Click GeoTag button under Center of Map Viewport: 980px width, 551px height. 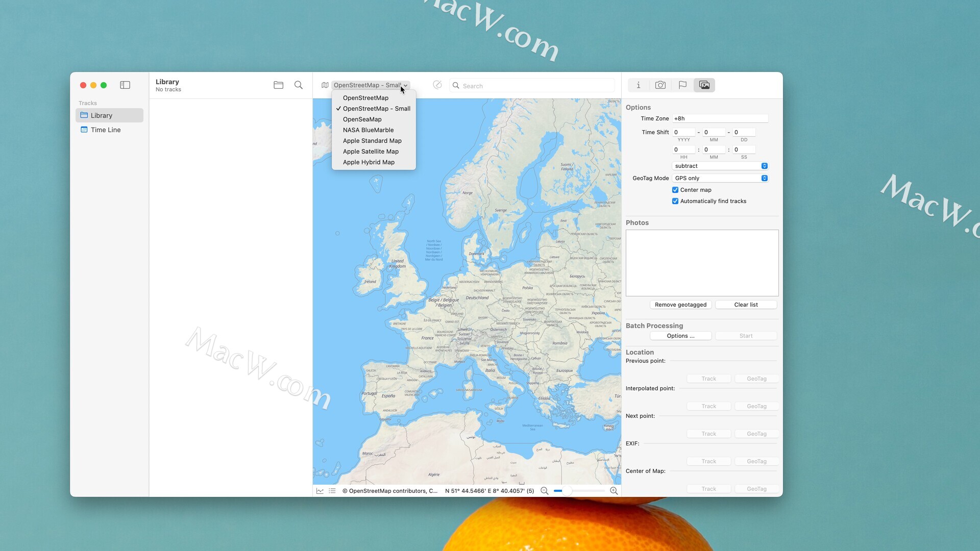click(756, 489)
